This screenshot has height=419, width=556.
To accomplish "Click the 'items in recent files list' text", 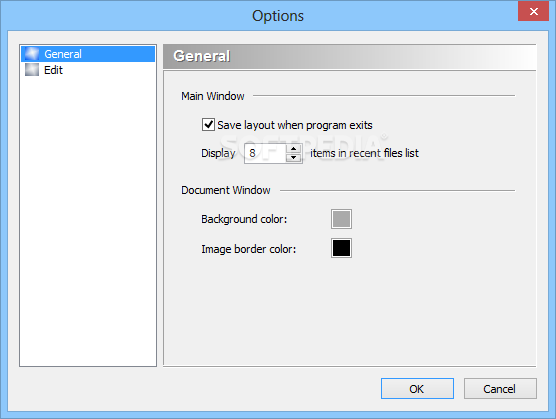I will 364,153.
